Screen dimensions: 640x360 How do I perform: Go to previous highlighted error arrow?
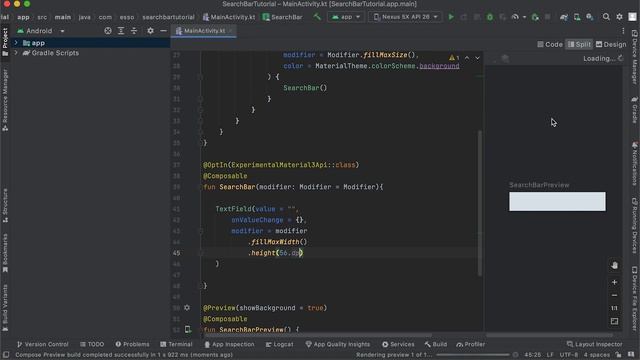click(x=467, y=58)
